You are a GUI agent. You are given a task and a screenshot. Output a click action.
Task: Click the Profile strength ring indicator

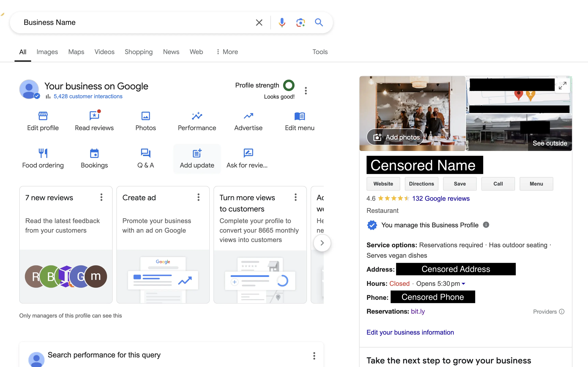(289, 85)
